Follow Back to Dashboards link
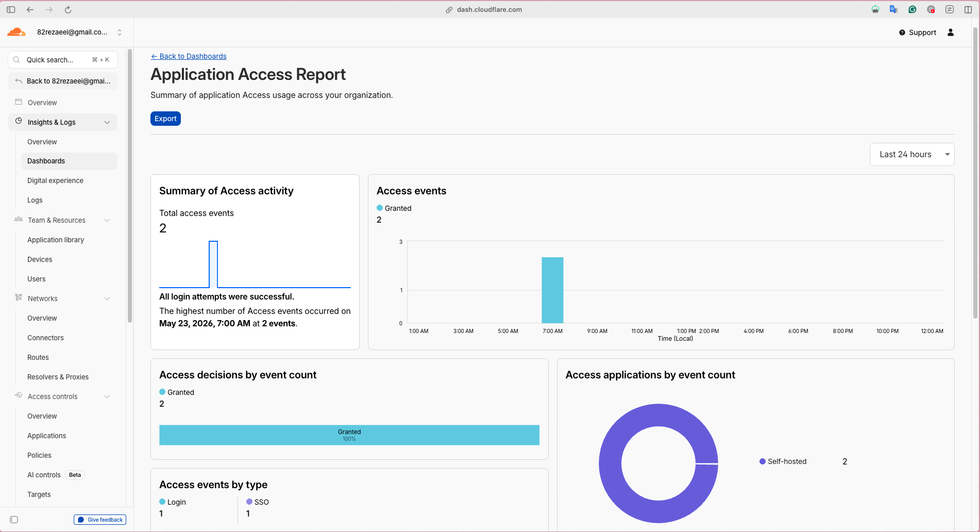 (189, 56)
